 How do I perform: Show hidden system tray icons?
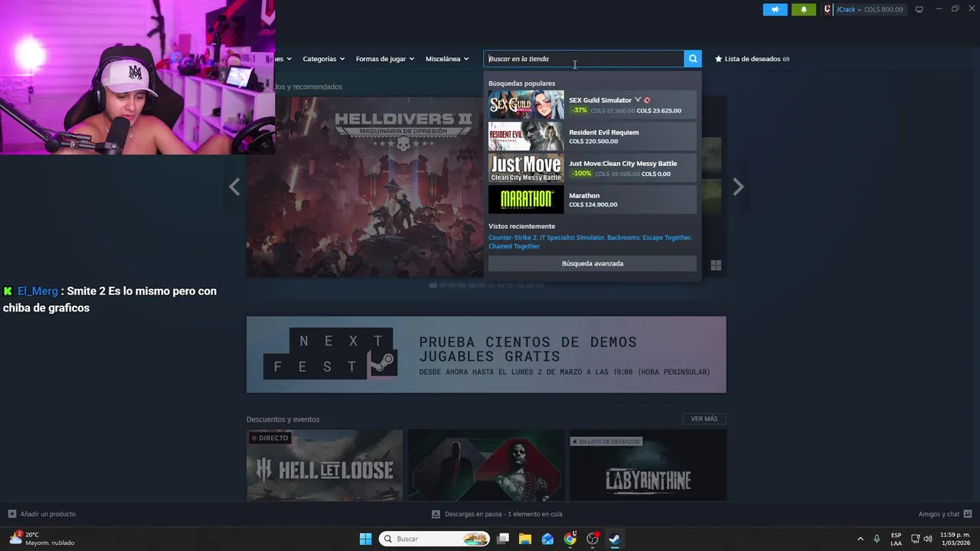coord(860,539)
